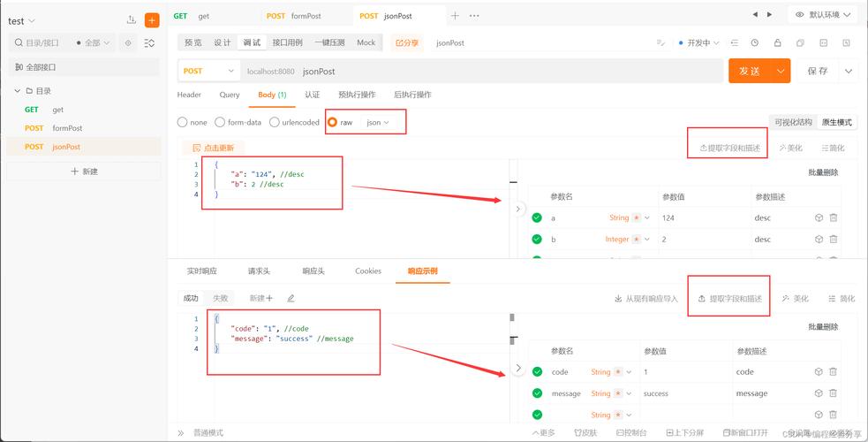Viewport: 868px width, 442px height.
Task: Click 美化 beautify in request body toolbar
Action: 790,148
